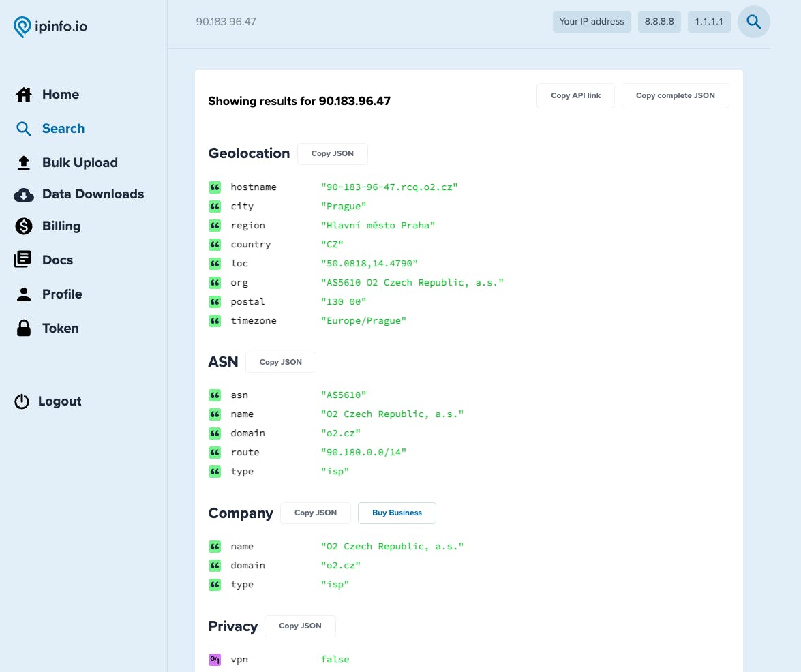Click the asn value "AS5610"

[x=344, y=395]
